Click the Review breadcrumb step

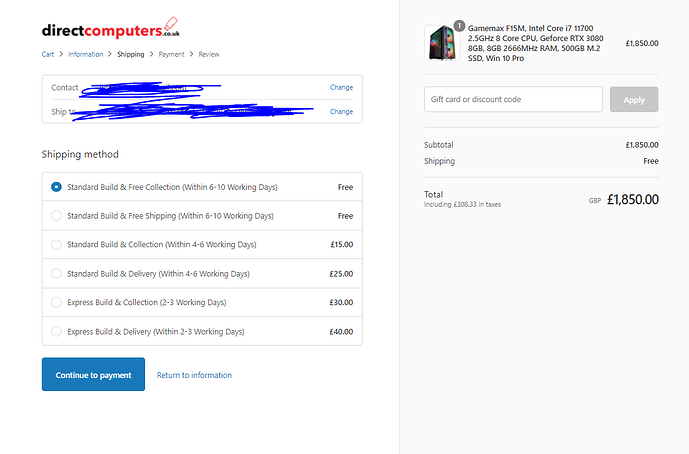pos(209,54)
